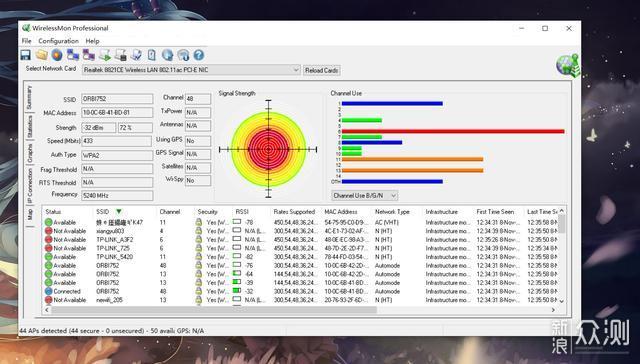This screenshot has width=640, height=364.
Task: Click the Auth Type field showing WPA2
Action: point(117,155)
